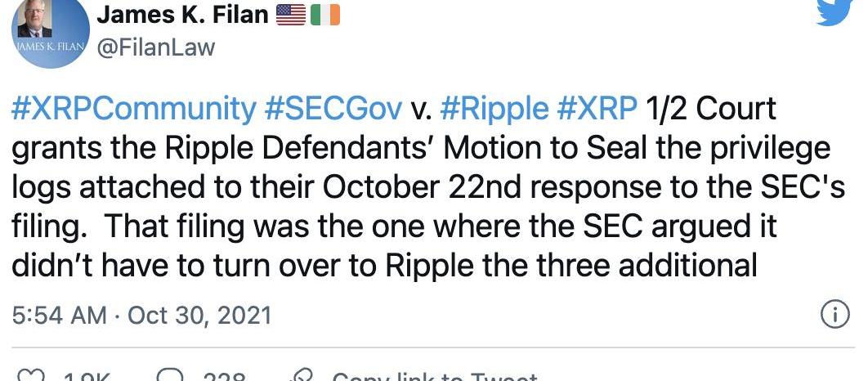This screenshot has width=868, height=381.
Task: Click the 228 replies count
Action: pyautogui.click(x=224, y=378)
